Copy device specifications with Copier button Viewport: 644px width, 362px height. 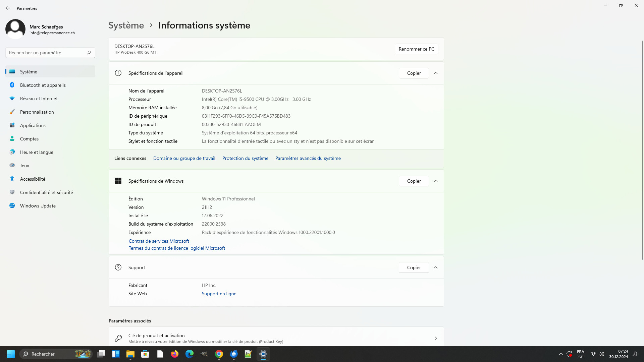pos(414,73)
